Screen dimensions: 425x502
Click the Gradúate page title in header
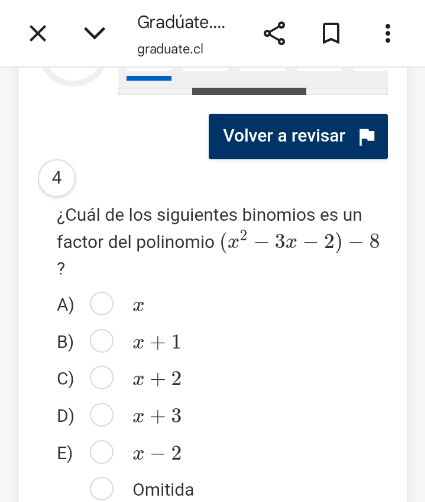[181, 23]
